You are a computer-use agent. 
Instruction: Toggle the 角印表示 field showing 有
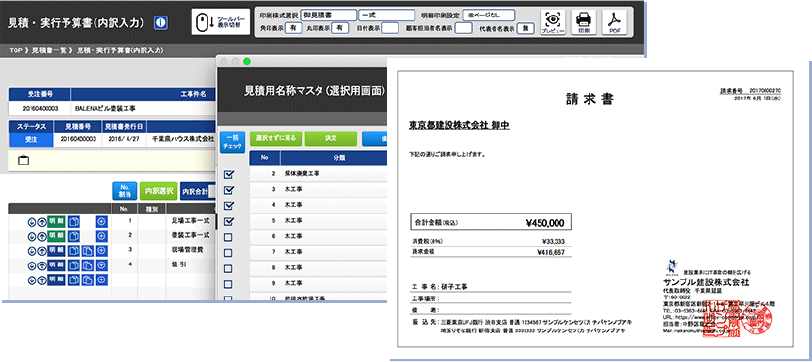[x=294, y=29]
